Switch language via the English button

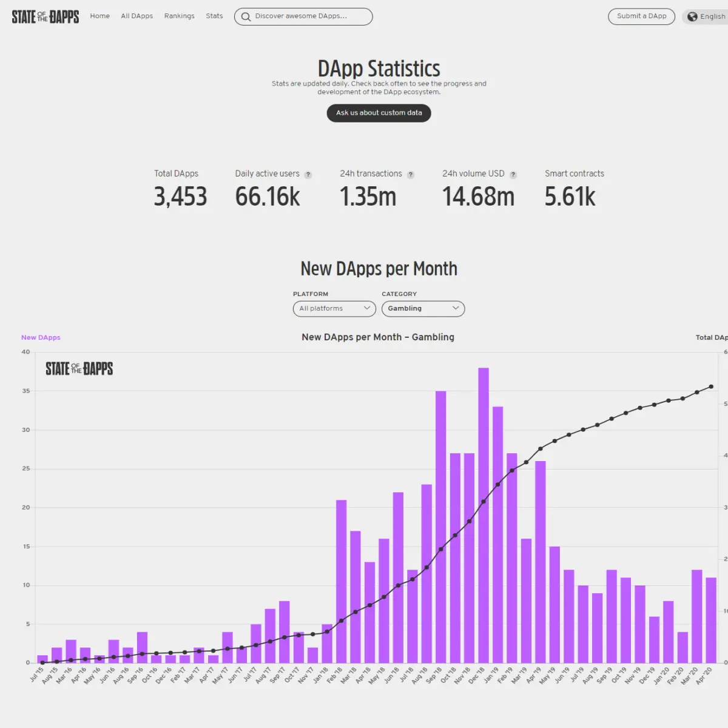(x=706, y=17)
